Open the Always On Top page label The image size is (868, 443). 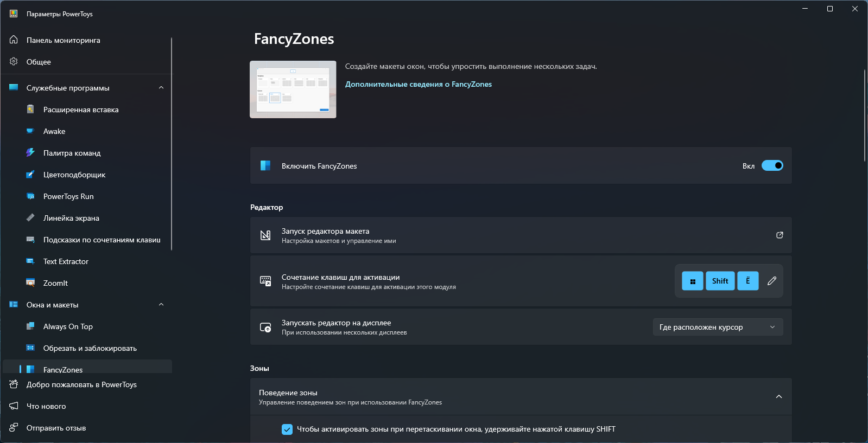tap(68, 326)
